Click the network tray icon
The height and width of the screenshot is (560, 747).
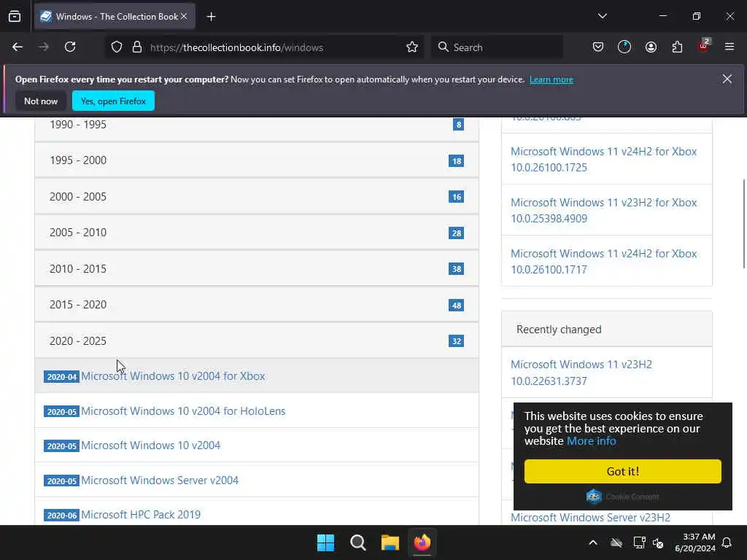point(639,542)
